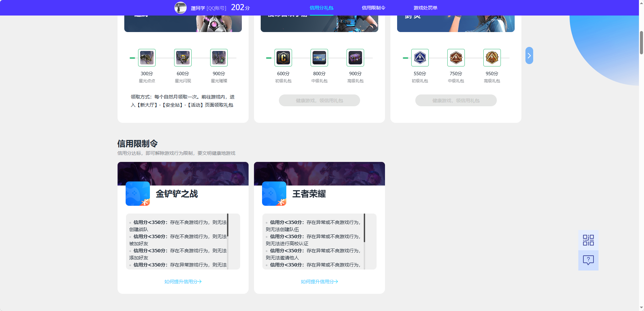Click the 被加好友 rule line
The image size is (644, 311).
coord(139,244)
